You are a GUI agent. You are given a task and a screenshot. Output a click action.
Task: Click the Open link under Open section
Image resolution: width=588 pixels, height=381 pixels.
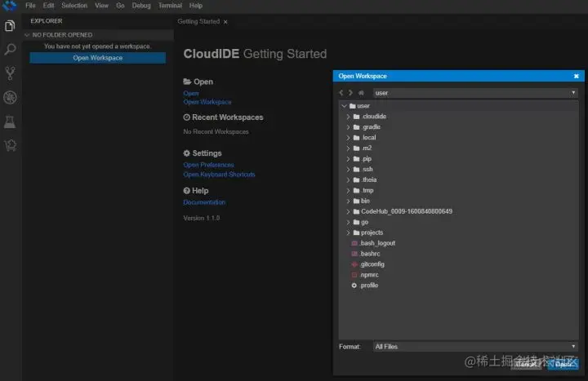pos(191,93)
